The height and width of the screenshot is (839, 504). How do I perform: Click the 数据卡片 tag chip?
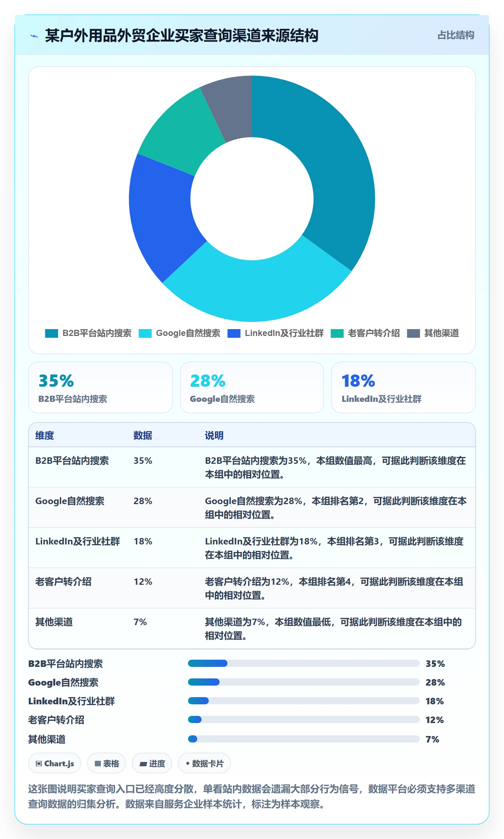pos(204,763)
